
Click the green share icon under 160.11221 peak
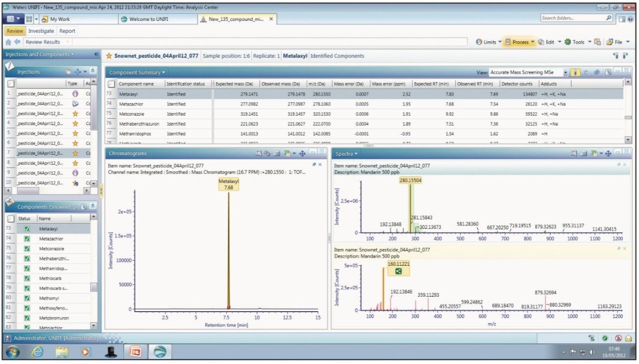[x=398, y=271]
